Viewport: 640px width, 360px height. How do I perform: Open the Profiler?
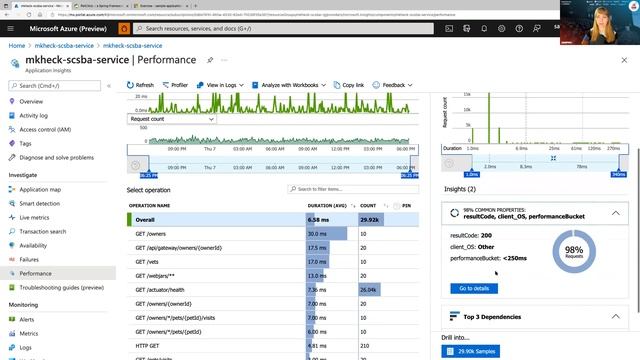coord(175,85)
